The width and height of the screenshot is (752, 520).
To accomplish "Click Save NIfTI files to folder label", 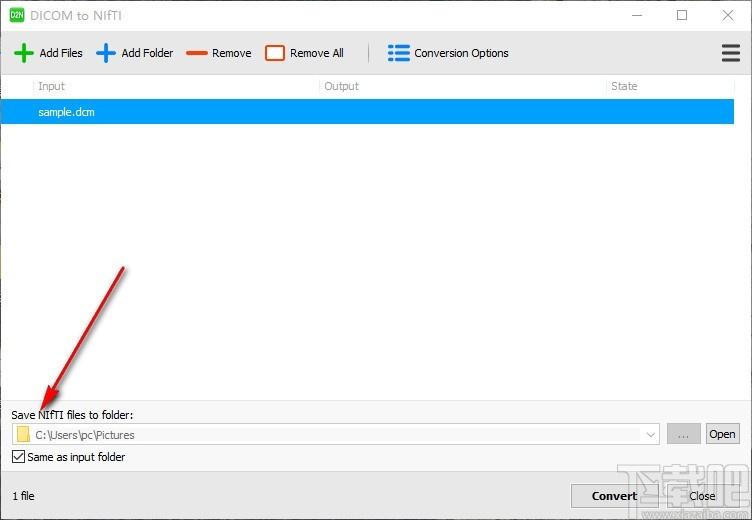I will tap(72, 415).
